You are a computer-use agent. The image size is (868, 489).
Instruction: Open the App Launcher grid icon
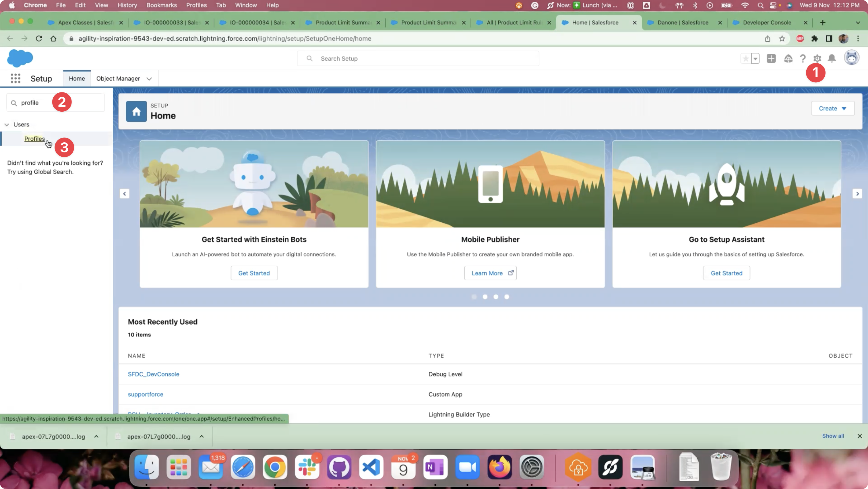[15, 78]
